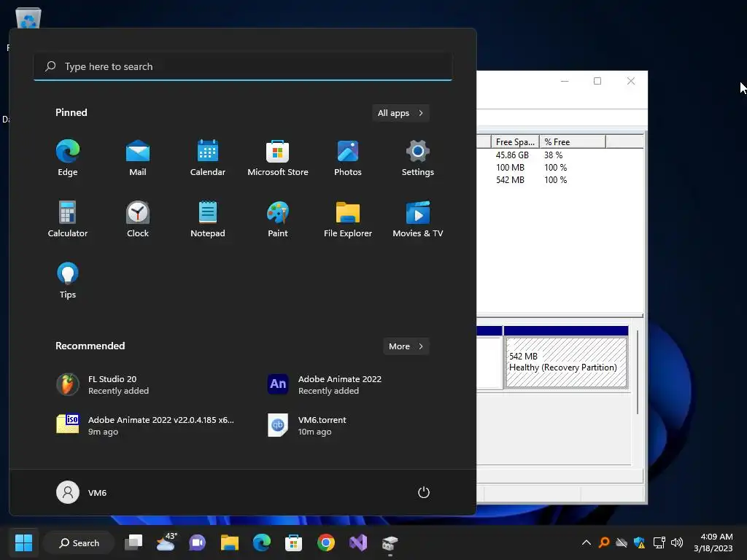Open the Chat app on taskbar
The width and height of the screenshot is (747, 560).
(x=197, y=542)
